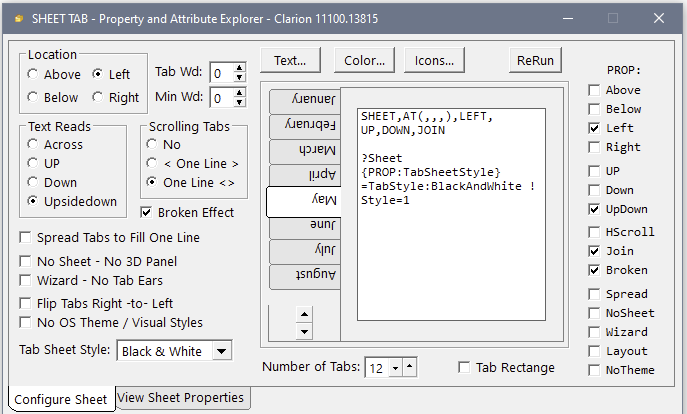Click the tab scroll up arrow
This screenshot has height=414, width=687.
(x=305, y=314)
